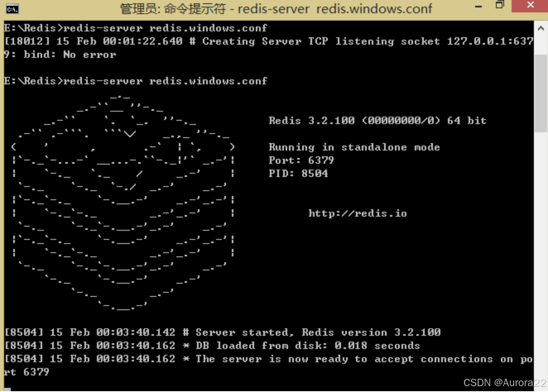This screenshot has width=548, height=392.
Task: Close the redis-server command prompt window
Action: (x=530, y=5)
